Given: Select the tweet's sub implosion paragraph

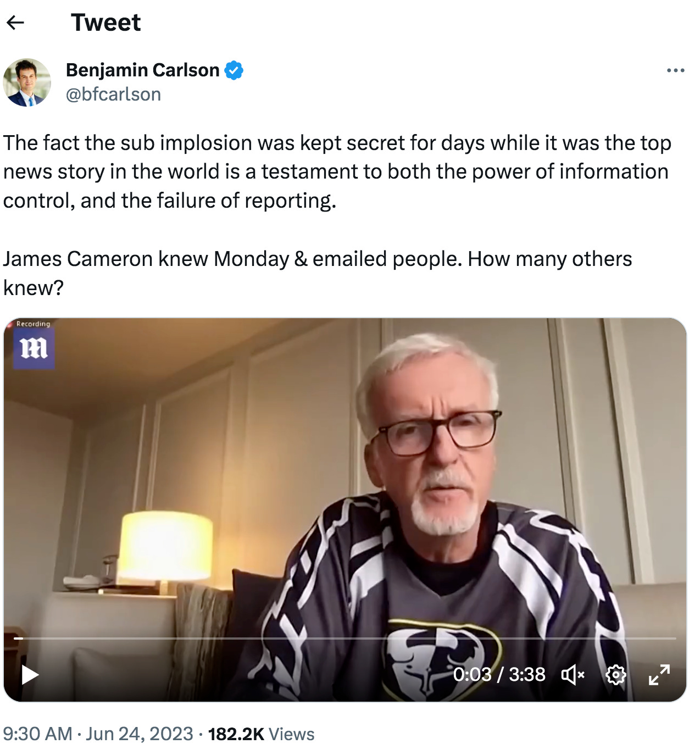Looking at the screenshot, I should point(337,171).
